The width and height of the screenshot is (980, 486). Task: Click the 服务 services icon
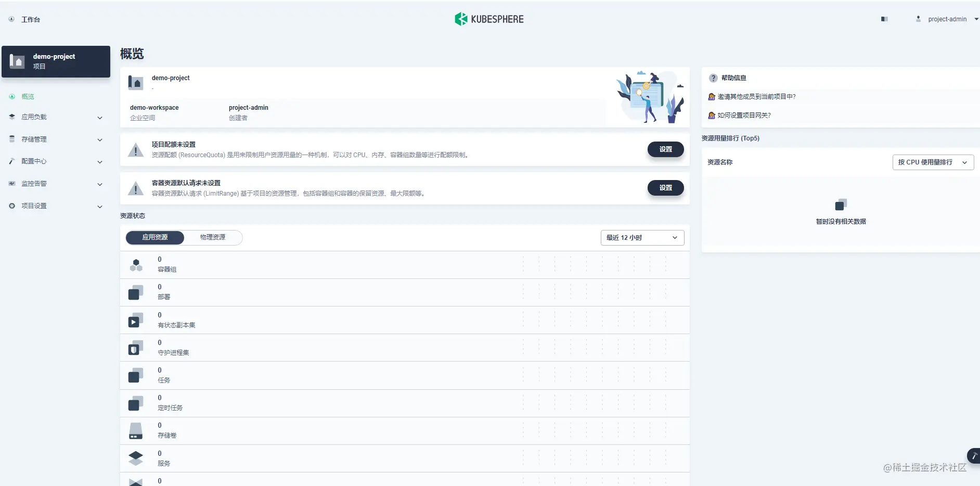136,458
